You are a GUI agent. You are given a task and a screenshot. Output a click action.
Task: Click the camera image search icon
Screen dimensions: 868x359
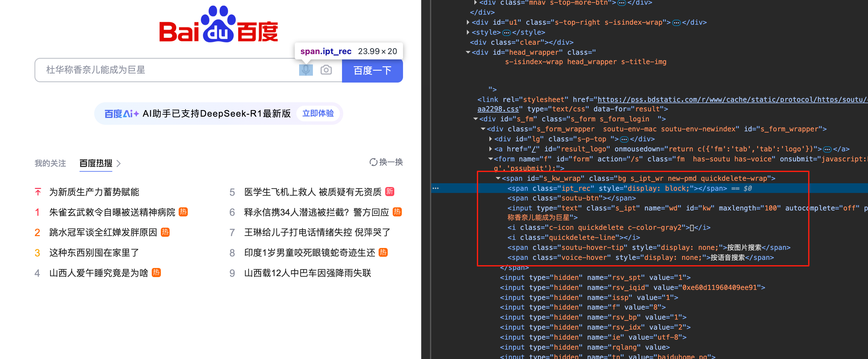(326, 70)
